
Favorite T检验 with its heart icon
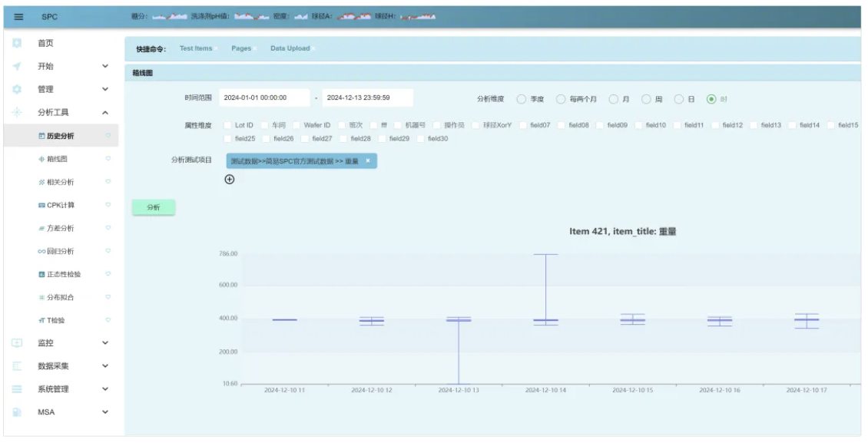pyautogui.click(x=108, y=319)
